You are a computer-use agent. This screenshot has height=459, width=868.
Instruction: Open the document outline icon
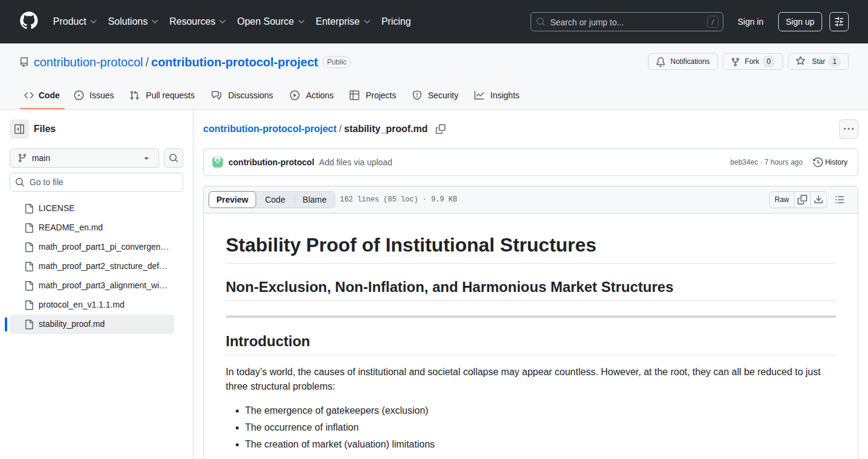(x=840, y=200)
